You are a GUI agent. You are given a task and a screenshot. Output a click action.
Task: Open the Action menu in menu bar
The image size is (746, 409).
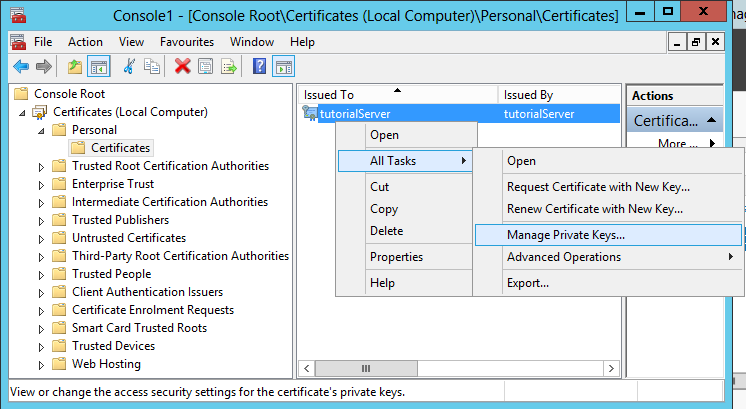point(85,42)
